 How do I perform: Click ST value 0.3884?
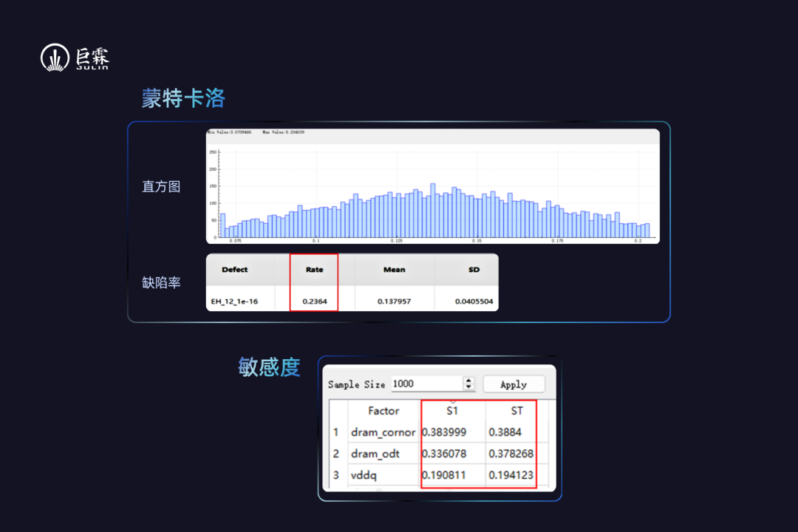point(505,432)
